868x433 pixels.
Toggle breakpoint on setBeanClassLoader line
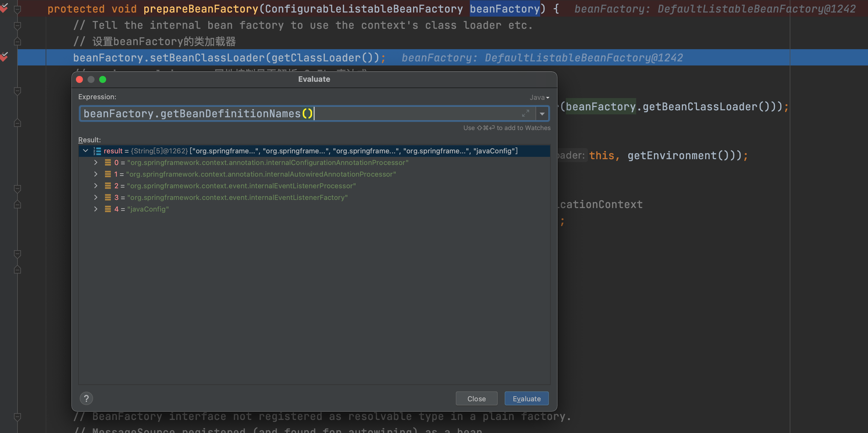click(x=4, y=57)
